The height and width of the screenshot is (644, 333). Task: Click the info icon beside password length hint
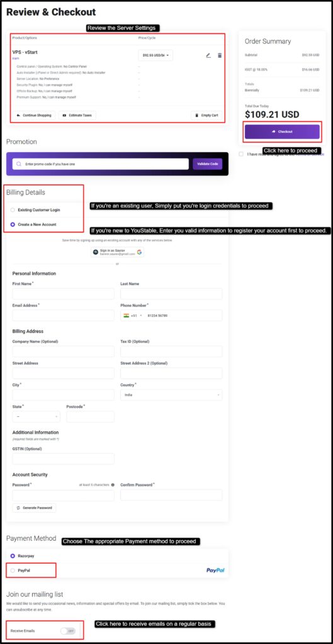[113, 485]
